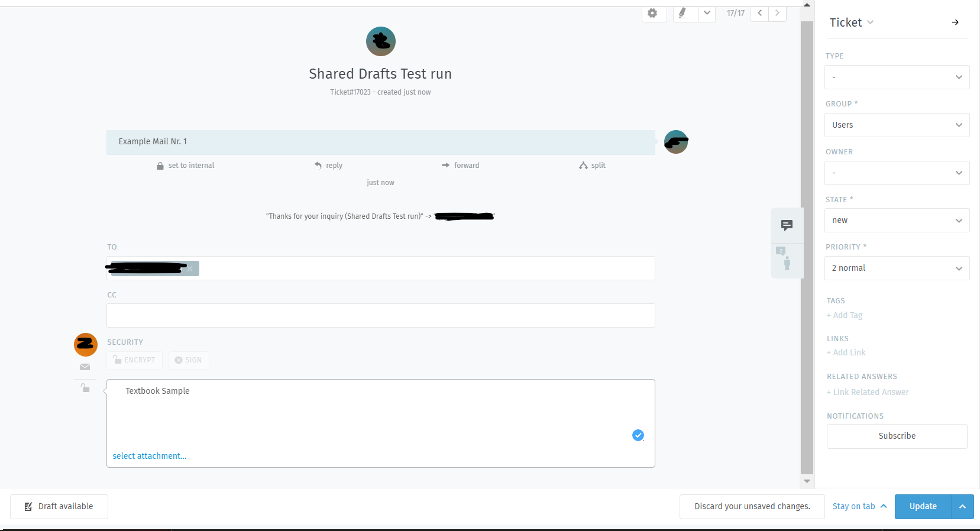This screenshot has height=531, width=980.
Task: Open the Stay on tab menu
Action: 859,507
